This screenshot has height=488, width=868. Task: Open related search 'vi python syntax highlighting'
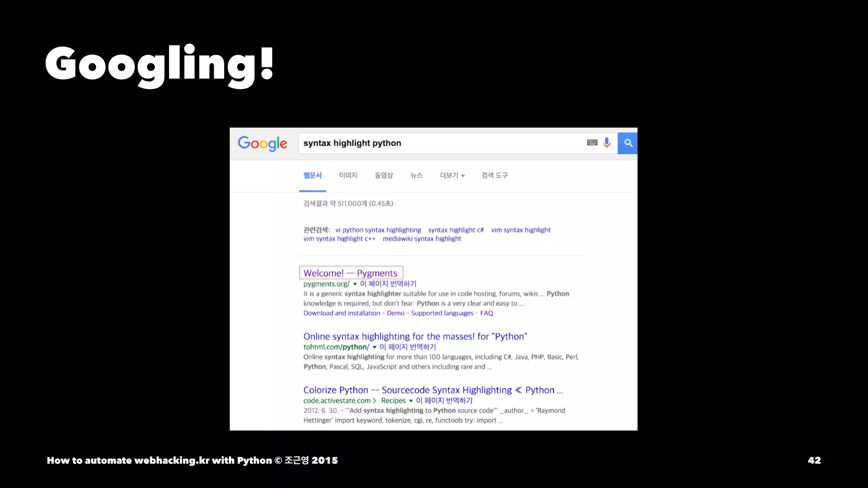click(378, 230)
